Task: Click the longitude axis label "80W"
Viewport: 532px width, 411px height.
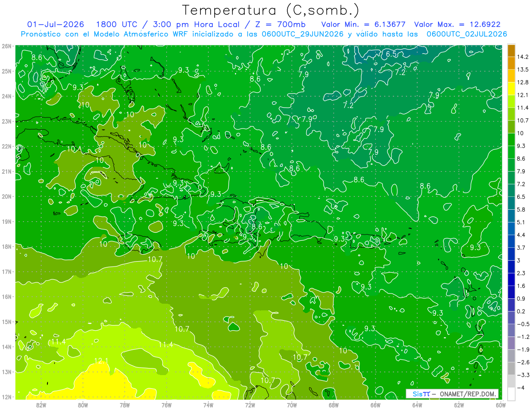Action: pyautogui.click(x=82, y=404)
